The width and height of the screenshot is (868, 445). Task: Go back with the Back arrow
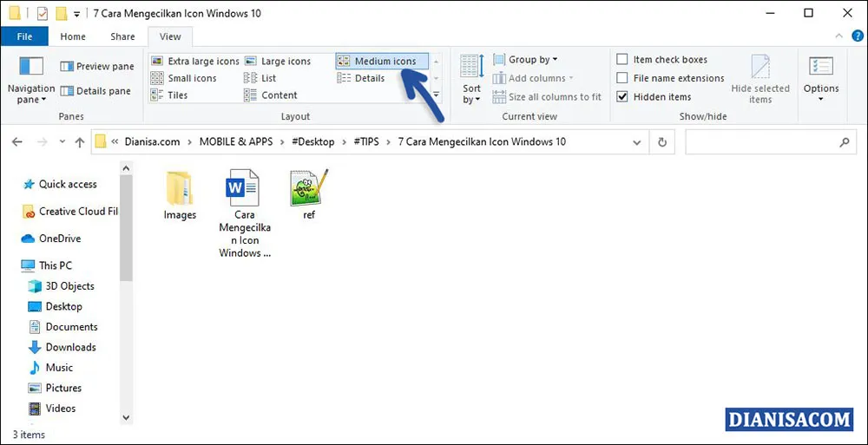tap(17, 142)
